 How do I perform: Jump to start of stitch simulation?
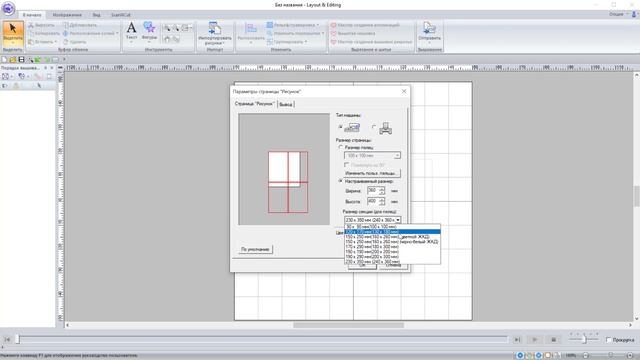(x=7, y=340)
